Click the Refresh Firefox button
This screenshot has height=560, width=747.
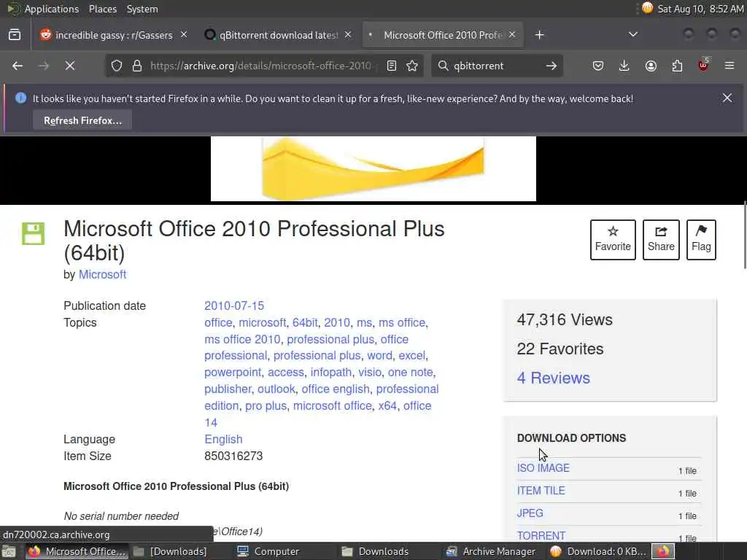tap(83, 120)
